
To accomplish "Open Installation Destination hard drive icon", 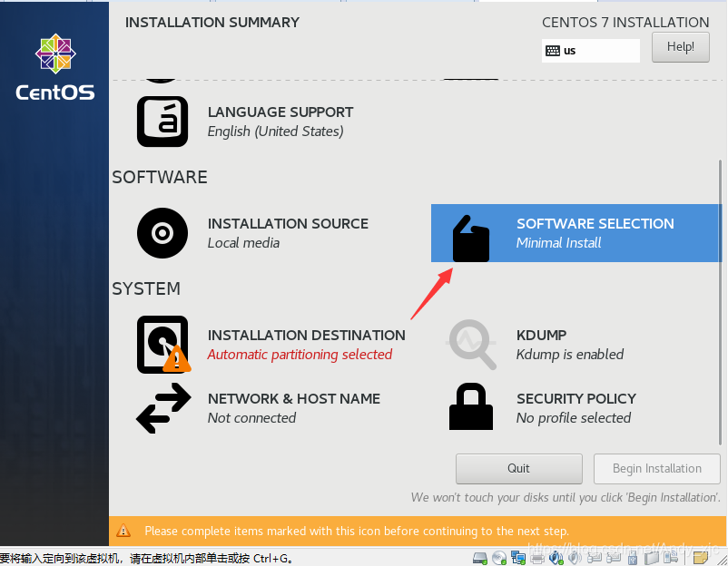I will pyautogui.click(x=163, y=345).
